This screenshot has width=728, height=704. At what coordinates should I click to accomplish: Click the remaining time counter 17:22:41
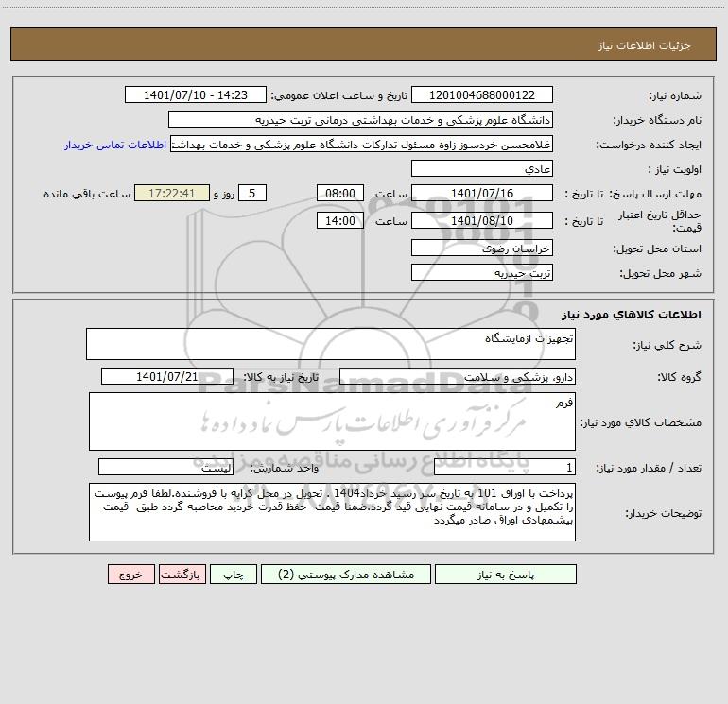coord(172,193)
